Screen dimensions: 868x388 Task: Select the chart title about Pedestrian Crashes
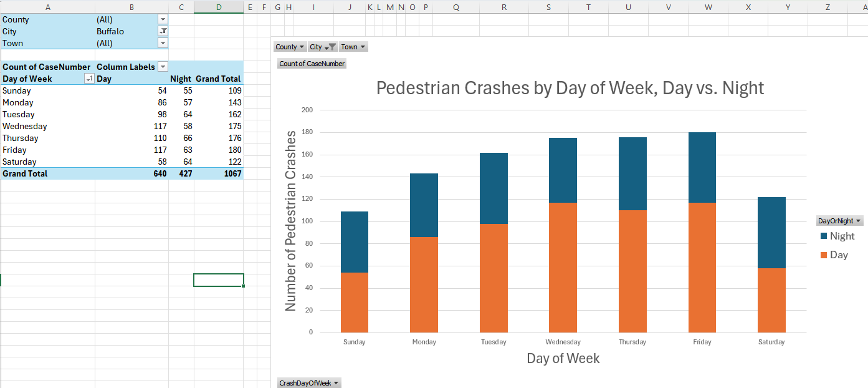click(570, 88)
